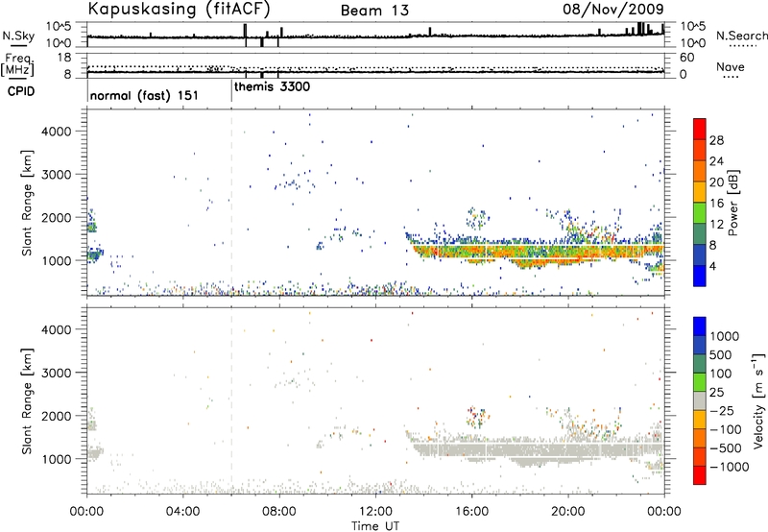Click the Velocity [m s⁻¹] colorbar title
The image size is (768, 532).
pos(758,400)
